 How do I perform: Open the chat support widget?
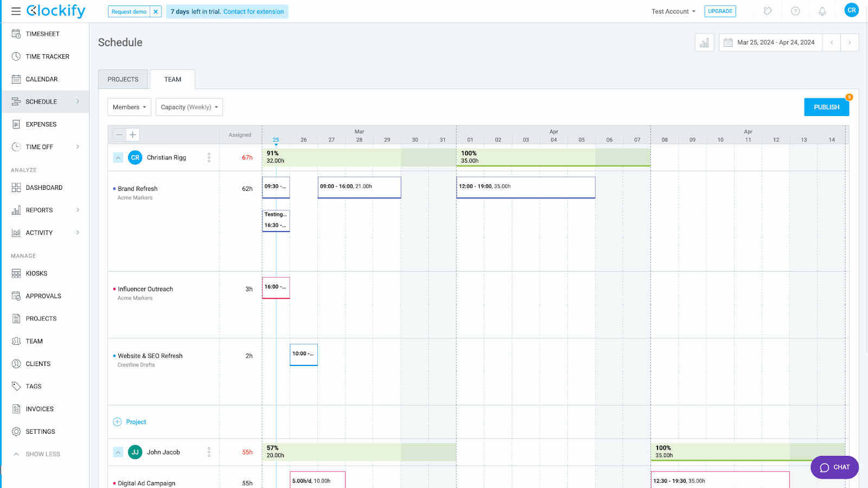[x=834, y=467]
